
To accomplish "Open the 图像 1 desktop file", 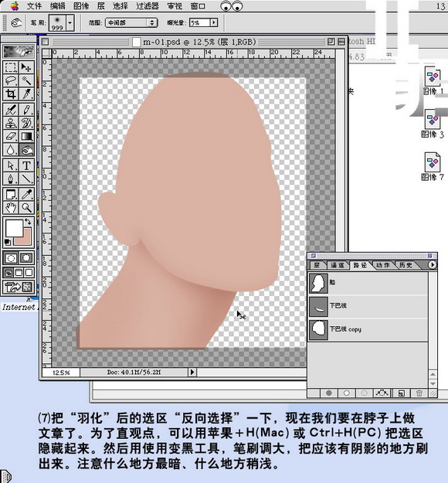I will pyautogui.click(x=433, y=81).
